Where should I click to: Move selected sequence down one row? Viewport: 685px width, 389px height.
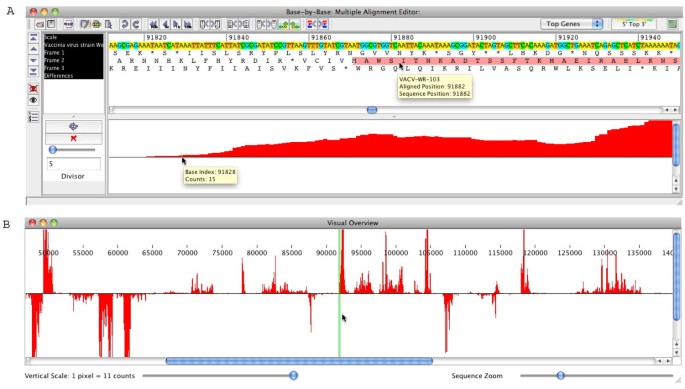(33, 60)
